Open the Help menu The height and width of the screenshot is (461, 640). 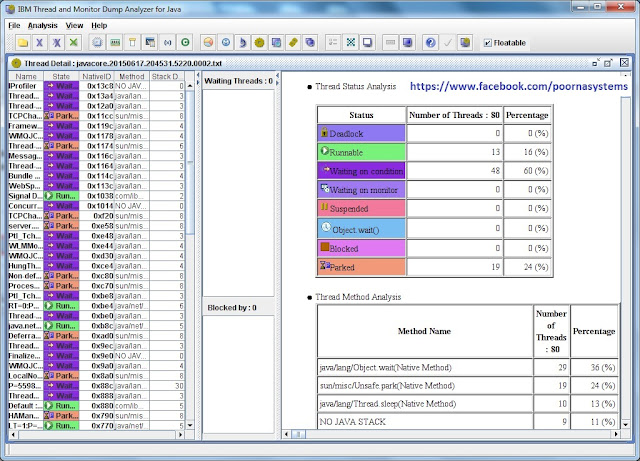pyautogui.click(x=99, y=25)
